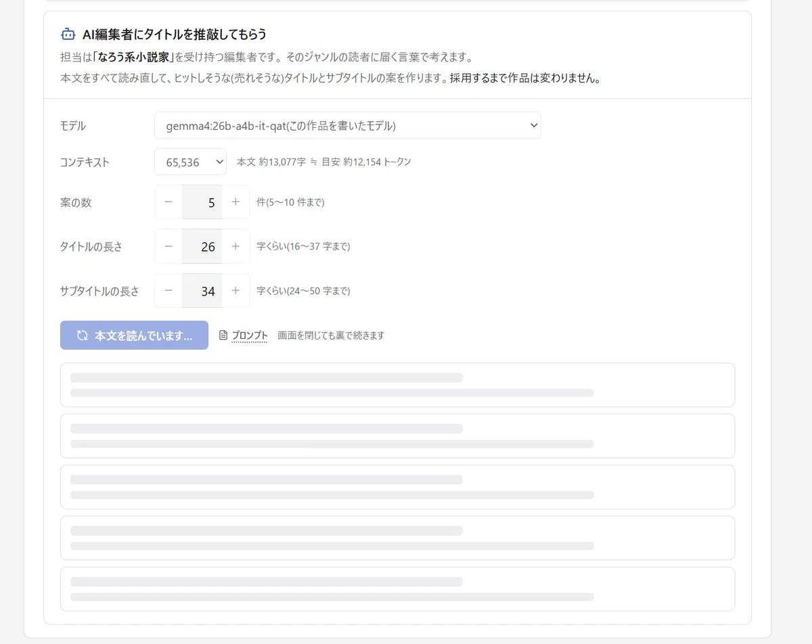Click the タイトルの長さ field showing 26

point(202,247)
